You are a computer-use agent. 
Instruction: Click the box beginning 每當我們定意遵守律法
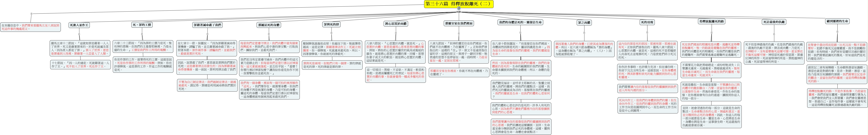270,46
